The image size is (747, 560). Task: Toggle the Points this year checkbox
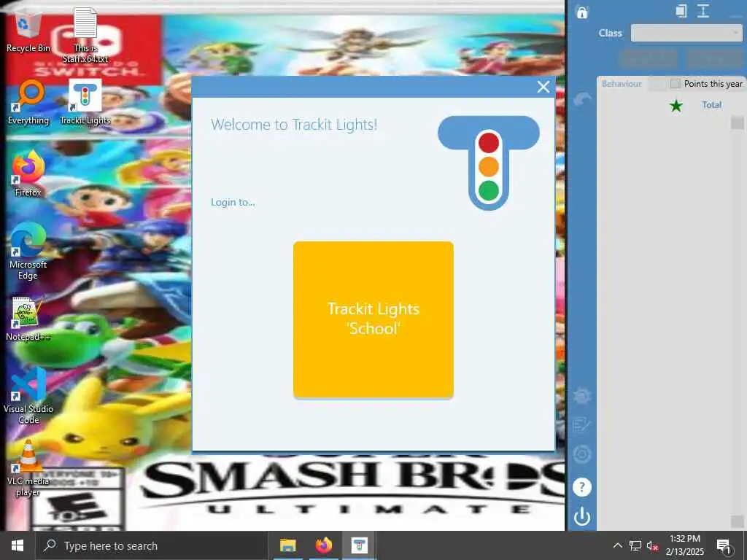coord(675,83)
